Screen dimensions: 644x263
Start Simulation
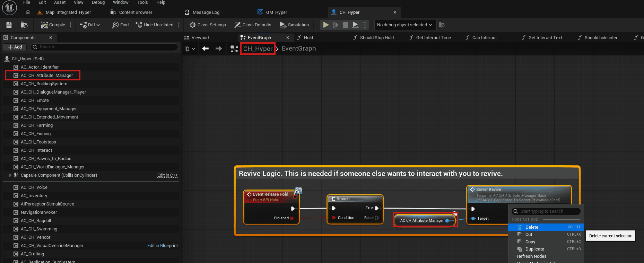[x=294, y=25]
